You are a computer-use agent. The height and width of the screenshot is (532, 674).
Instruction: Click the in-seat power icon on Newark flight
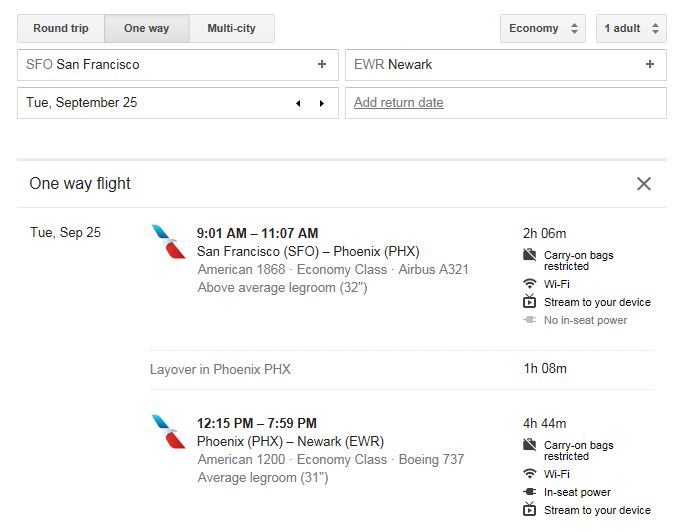pos(529,492)
